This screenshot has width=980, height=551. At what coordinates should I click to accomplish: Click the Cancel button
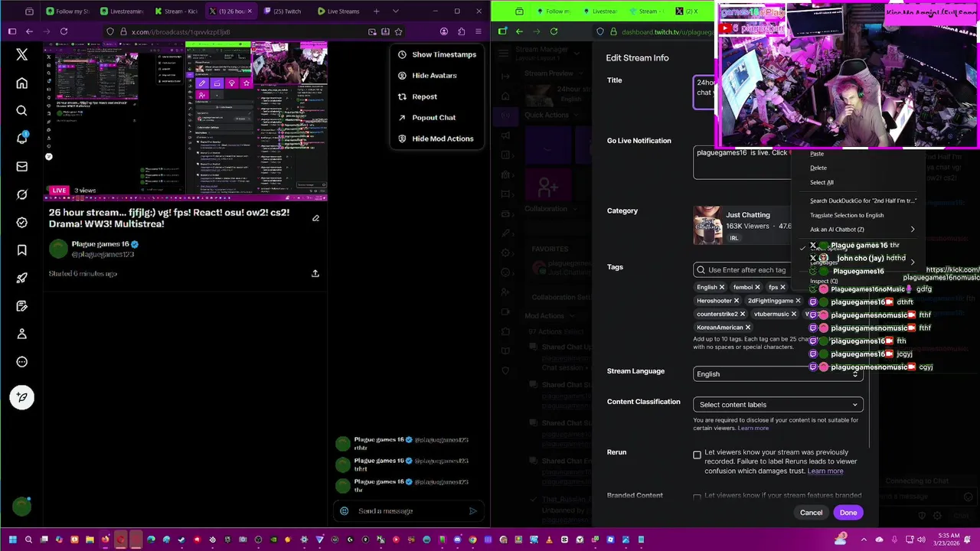coord(811,513)
